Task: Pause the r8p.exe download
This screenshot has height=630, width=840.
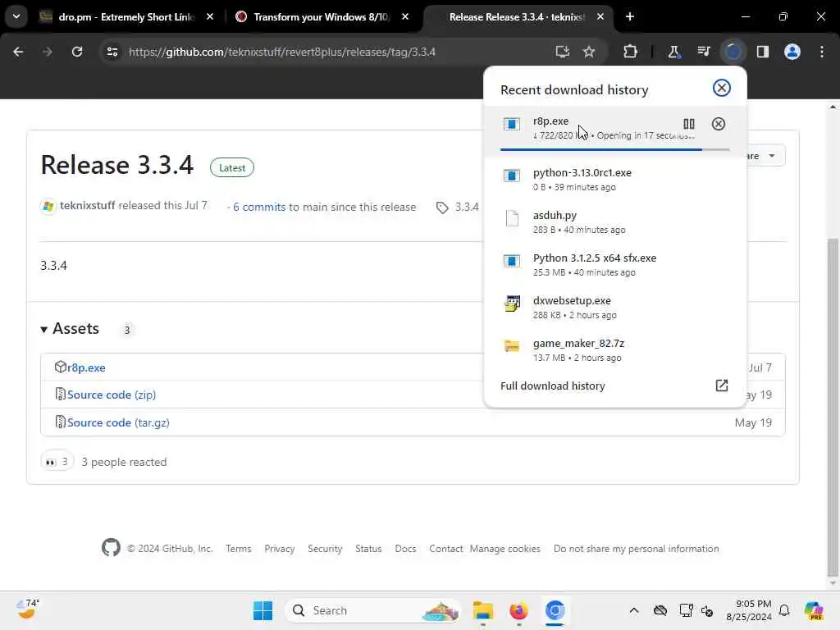Action: tap(688, 125)
